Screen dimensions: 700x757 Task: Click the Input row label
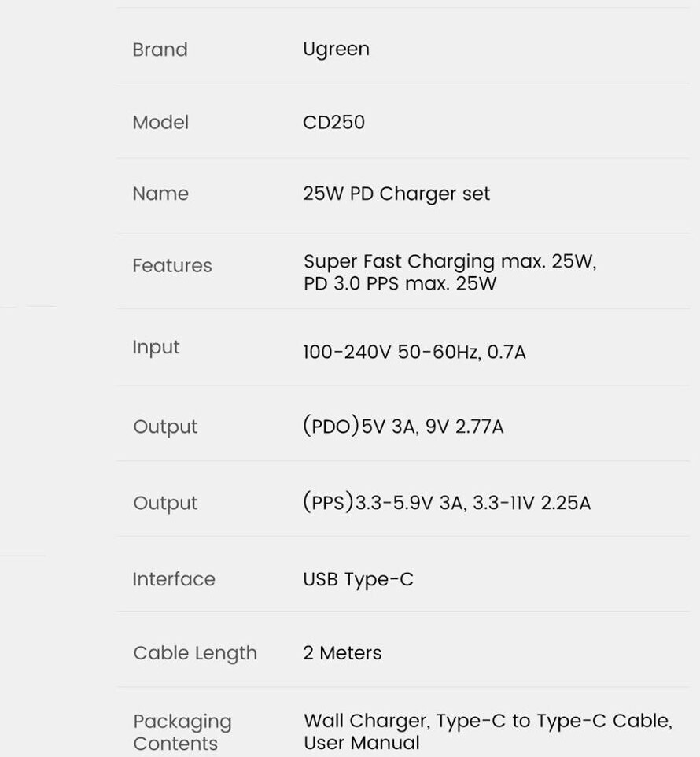tap(156, 347)
